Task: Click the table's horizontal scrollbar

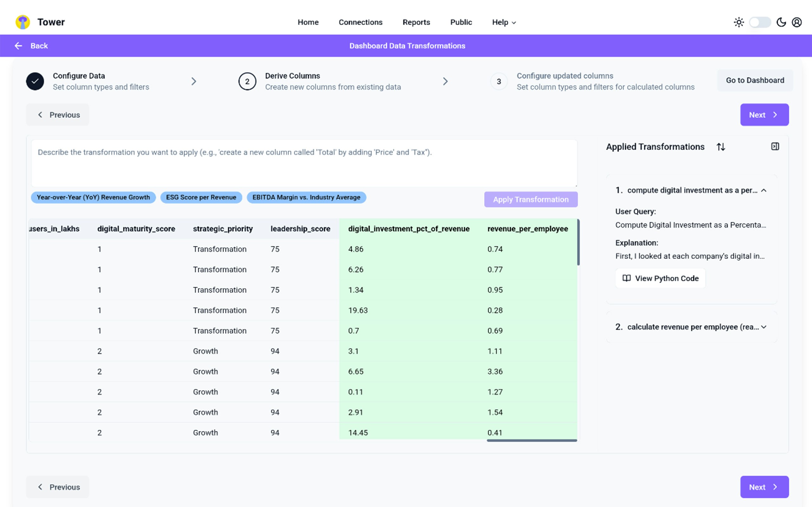Action: (532, 440)
